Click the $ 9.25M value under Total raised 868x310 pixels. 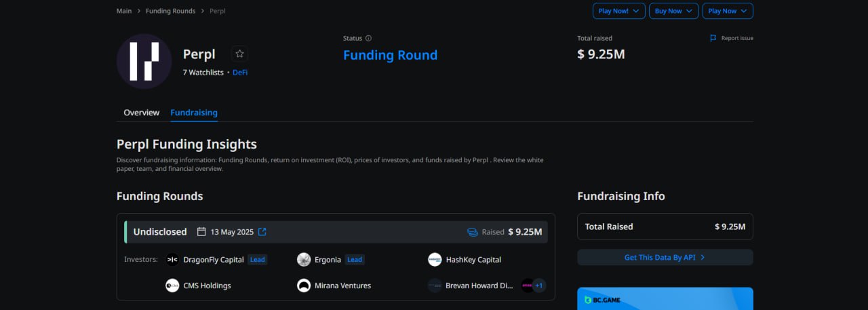601,54
